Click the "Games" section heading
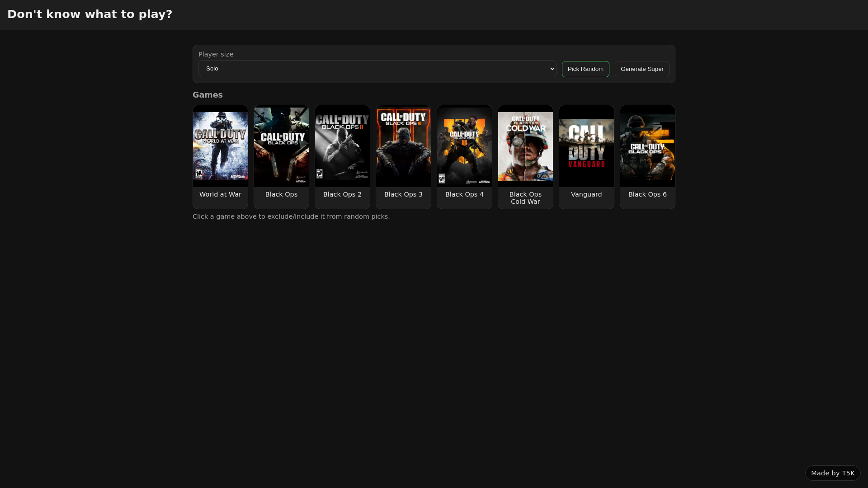 point(208,95)
